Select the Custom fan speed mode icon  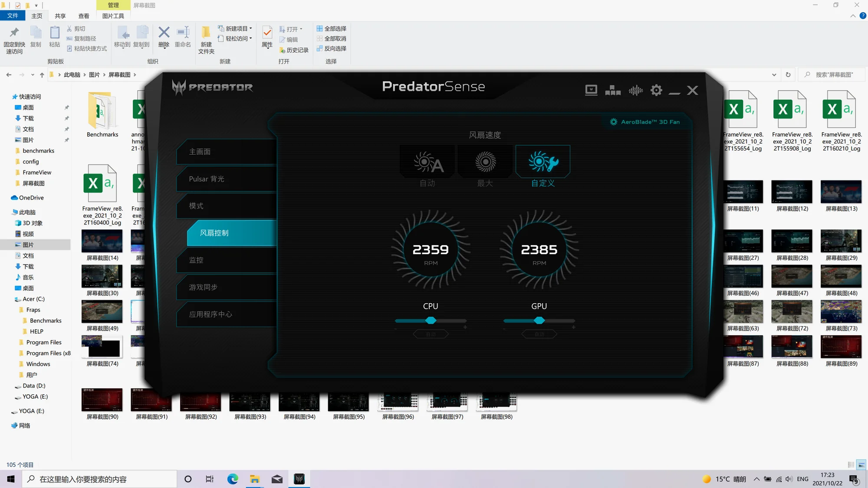coord(543,162)
